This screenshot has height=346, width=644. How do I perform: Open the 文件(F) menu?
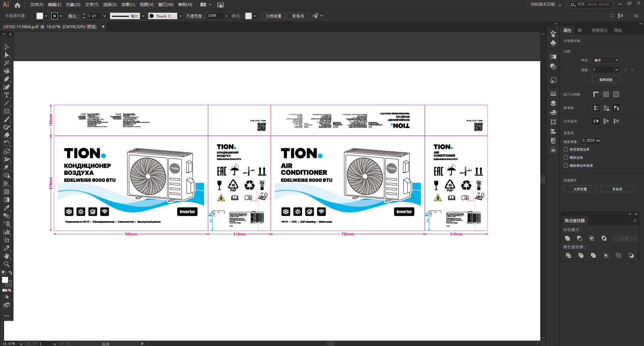click(37, 5)
